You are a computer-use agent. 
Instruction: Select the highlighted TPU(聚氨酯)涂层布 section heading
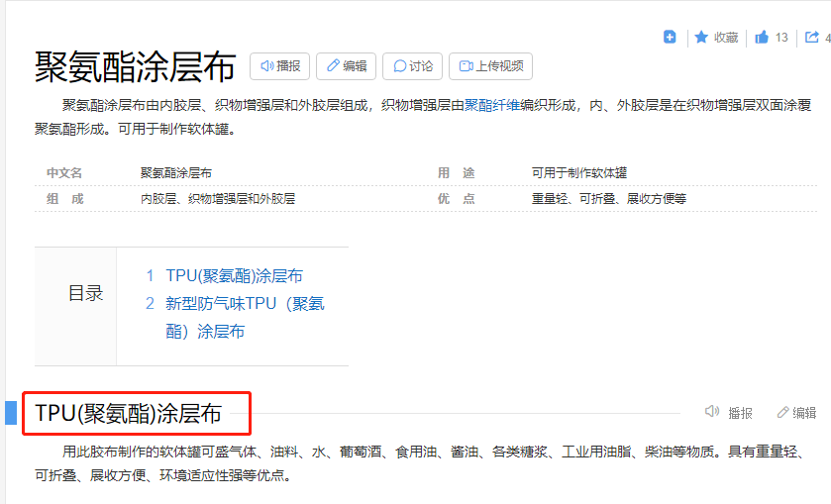pyautogui.click(x=129, y=413)
